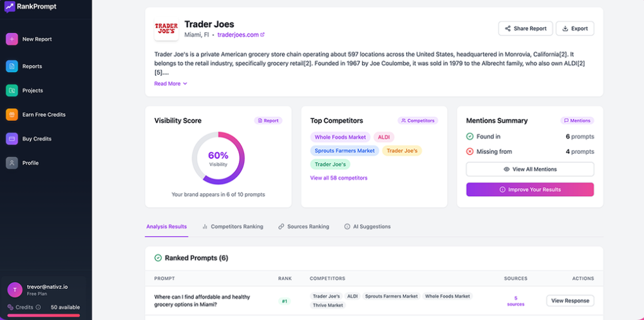Click the Export button
Image resolution: width=644 pixels, height=320 pixels.
574,28
